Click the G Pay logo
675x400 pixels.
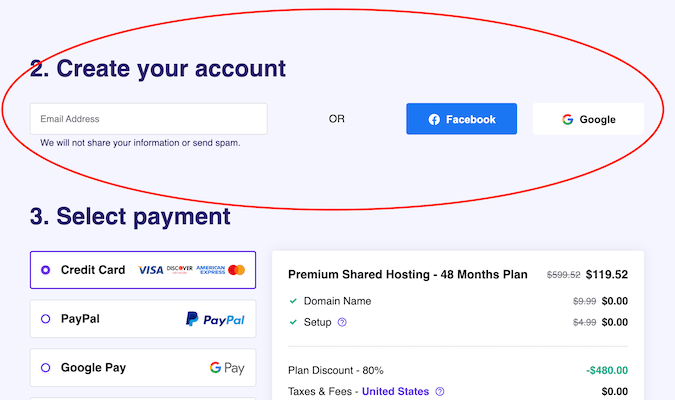point(227,368)
